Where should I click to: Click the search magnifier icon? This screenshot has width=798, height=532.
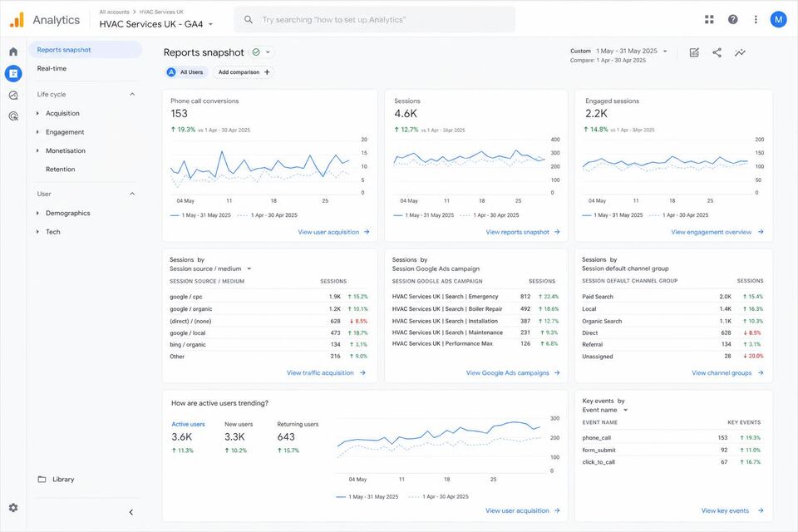pos(249,19)
